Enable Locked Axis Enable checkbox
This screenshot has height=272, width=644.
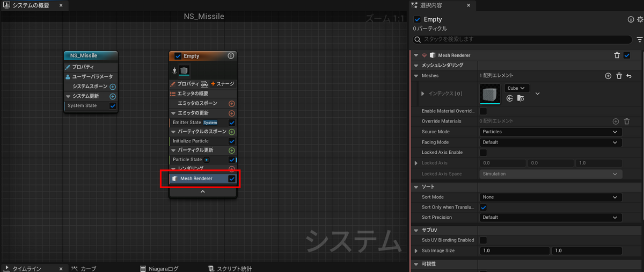[x=483, y=153]
